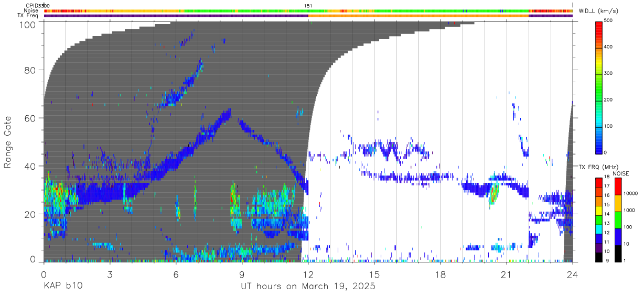The height and width of the screenshot is (297, 644).
Task: Click the "Range Gate" vertical axis title
Action: pos(8,142)
